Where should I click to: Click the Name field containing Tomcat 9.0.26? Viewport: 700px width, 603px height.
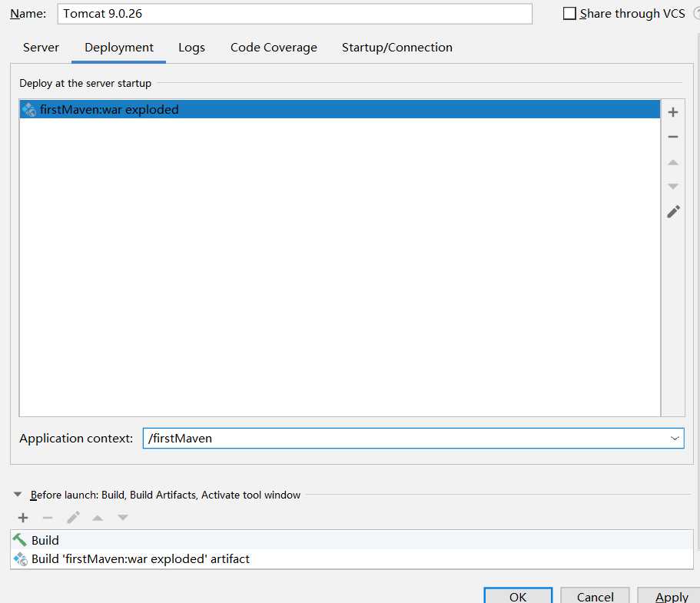pos(294,14)
